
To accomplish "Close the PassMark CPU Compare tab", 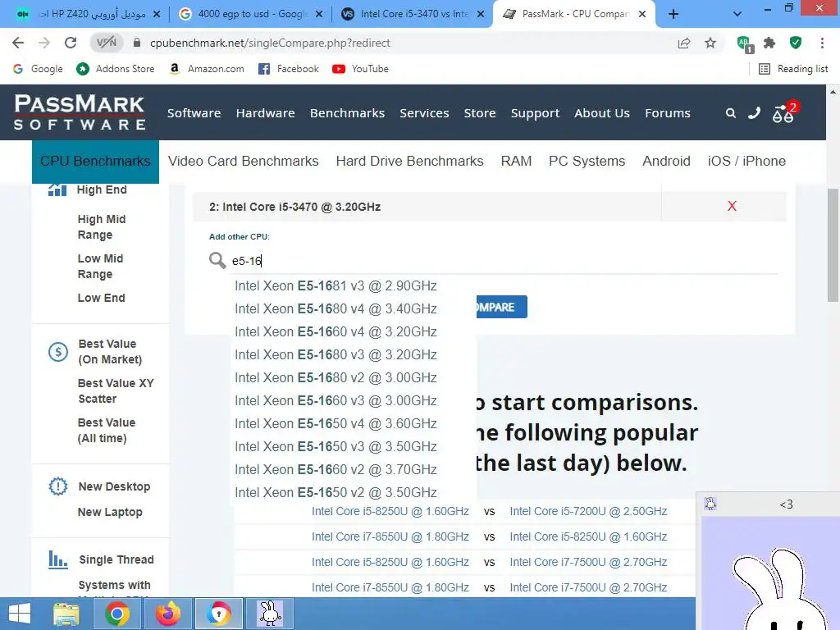I will click(x=642, y=14).
